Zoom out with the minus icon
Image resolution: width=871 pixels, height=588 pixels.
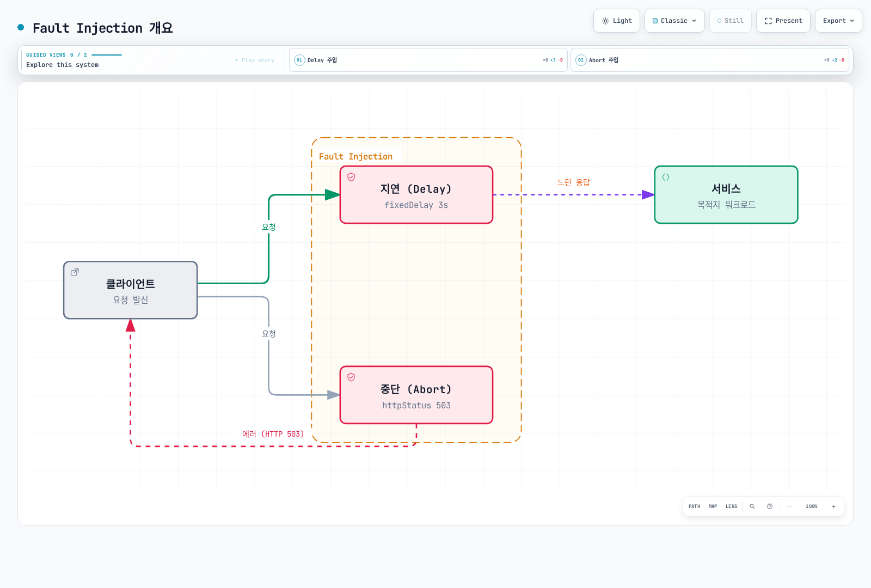click(x=789, y=506)
